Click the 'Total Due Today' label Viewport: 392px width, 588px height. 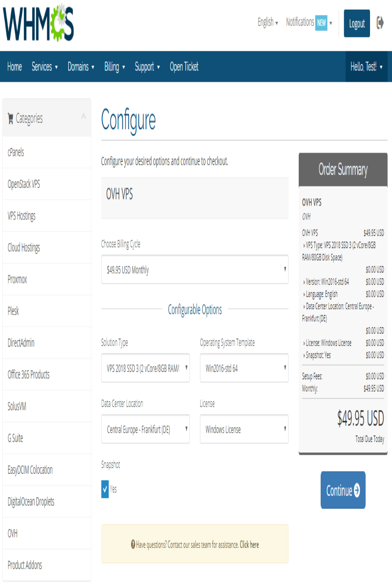370,439
